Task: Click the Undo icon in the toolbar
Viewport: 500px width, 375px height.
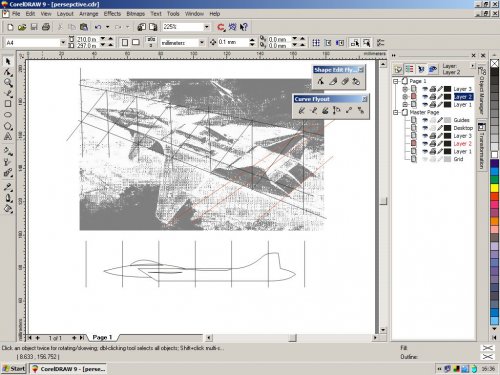Action: click(x=98, y=27)
